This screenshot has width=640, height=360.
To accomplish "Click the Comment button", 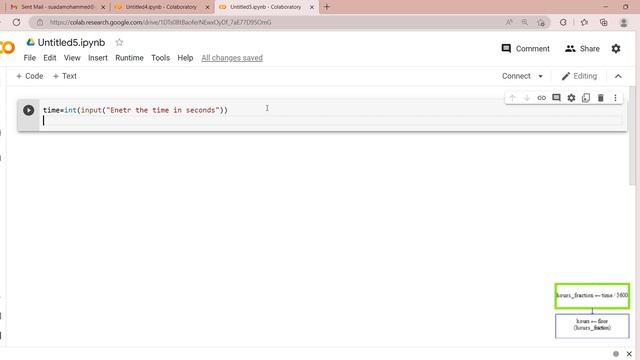I will pyautogui.click(x=526, y=49).
